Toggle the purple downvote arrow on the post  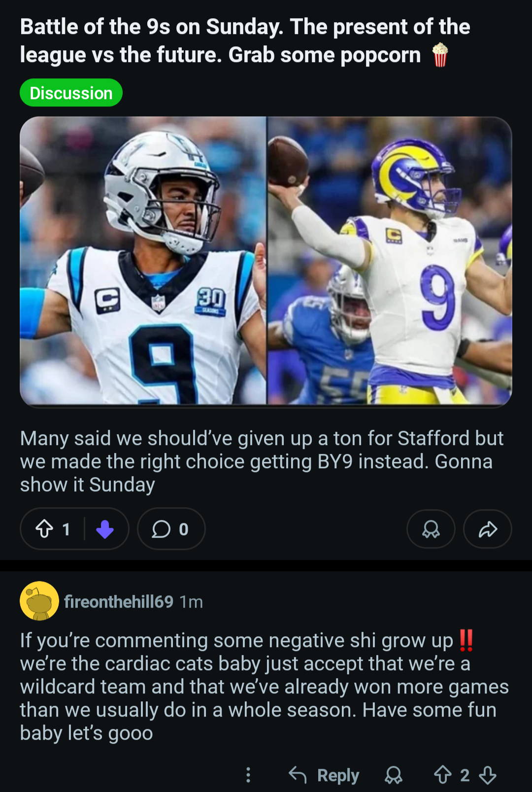click(105, 529)
